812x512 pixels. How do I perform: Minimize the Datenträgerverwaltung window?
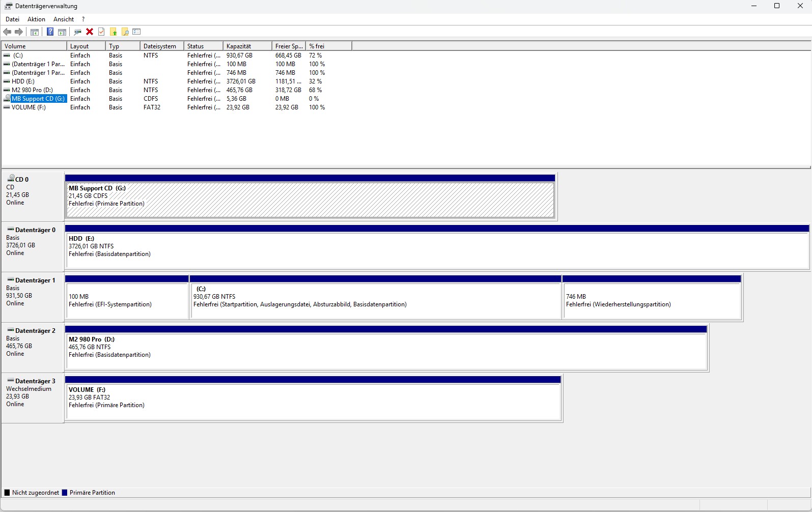click(x=754, y=6)
